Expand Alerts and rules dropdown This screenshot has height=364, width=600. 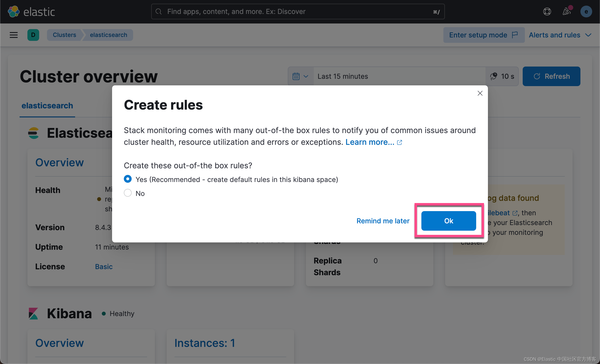(560, 35)
